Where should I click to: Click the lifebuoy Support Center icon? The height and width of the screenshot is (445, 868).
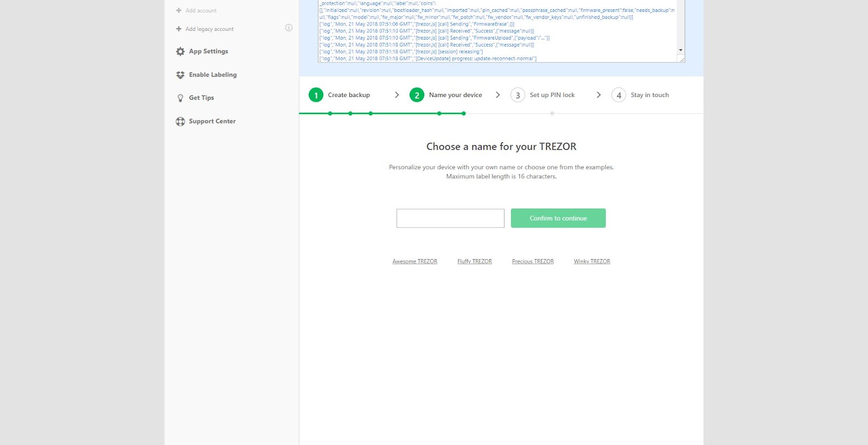click(x=180, y=121)
